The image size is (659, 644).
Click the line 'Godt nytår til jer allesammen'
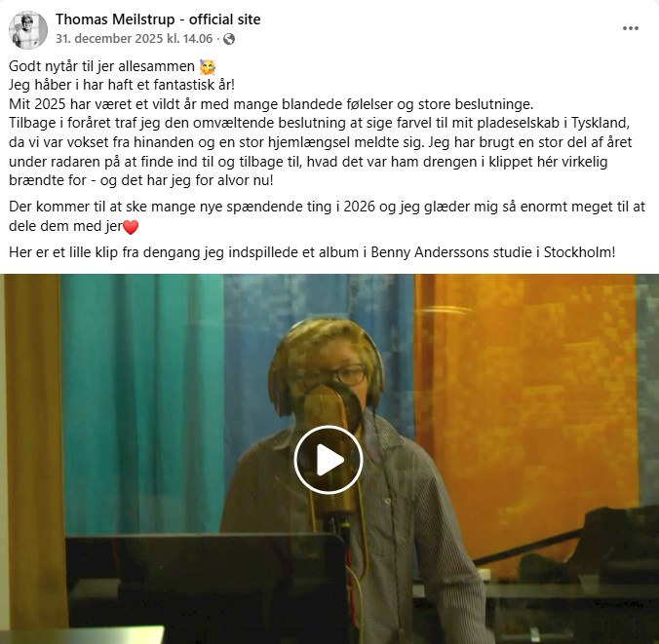(101, 66)
